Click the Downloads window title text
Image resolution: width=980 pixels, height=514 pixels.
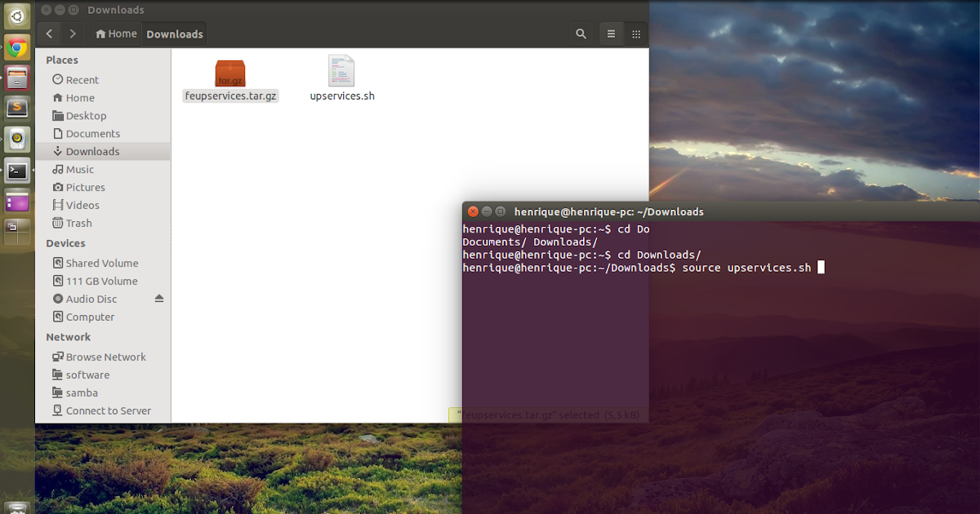[116, 10]
